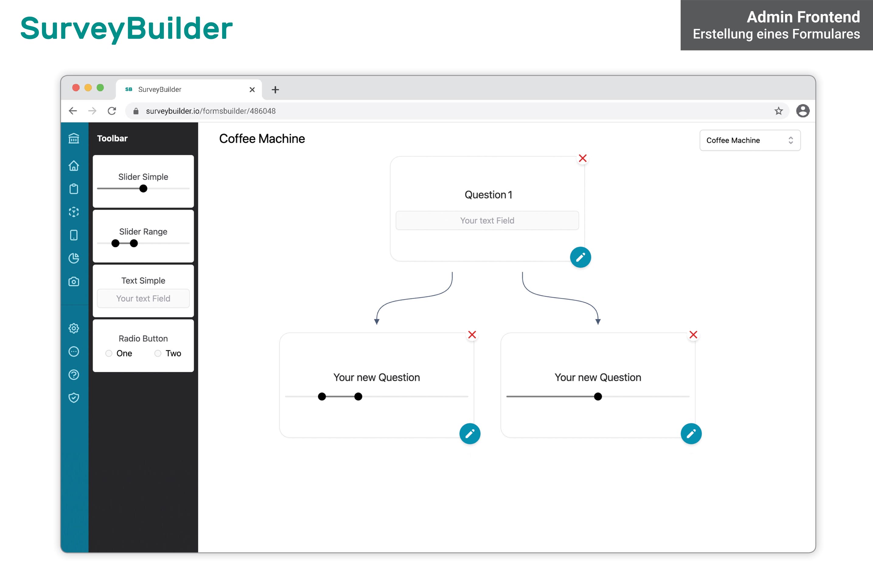Click the right range handle in question card
Image resolution: width=873 pixels, height=588 pixels.
coord(358,396)
